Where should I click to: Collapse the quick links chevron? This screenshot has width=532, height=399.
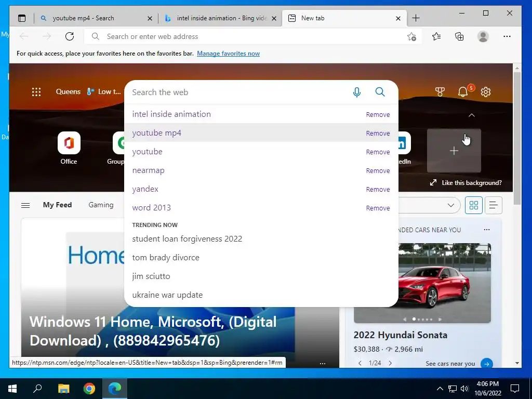[x=472, y=115]
